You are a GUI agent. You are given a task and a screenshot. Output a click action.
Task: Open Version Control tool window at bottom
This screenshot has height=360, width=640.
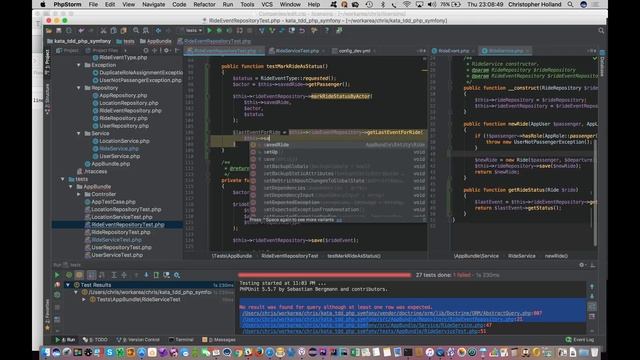click(138, 340)
